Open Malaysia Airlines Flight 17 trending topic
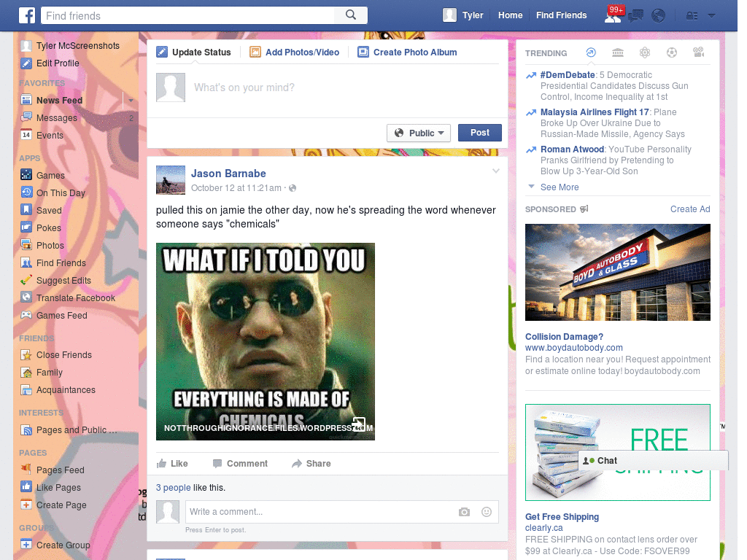The height and width of the screenshot is (560, 747). 595,112
